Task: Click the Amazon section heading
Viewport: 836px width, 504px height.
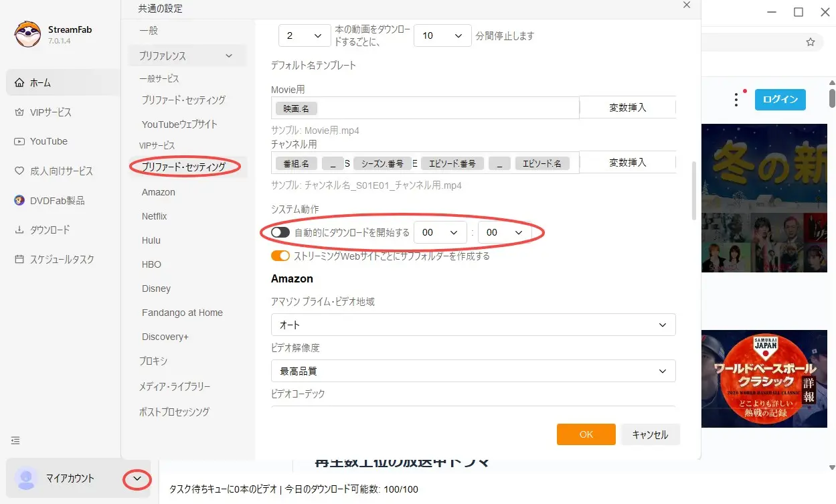Action: (292, 278)
